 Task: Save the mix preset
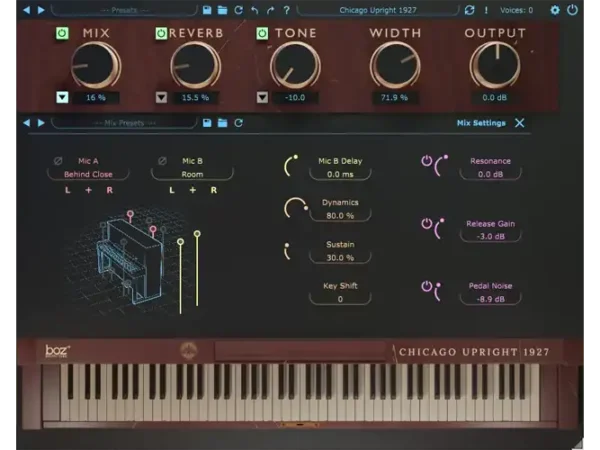(207, 123)
